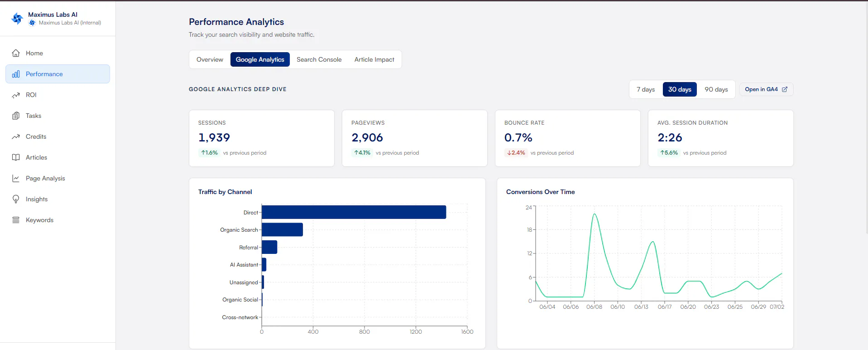868x350 pixels.
Task: Click the Traffic by Channel heading
Action: tap(225, 192)
